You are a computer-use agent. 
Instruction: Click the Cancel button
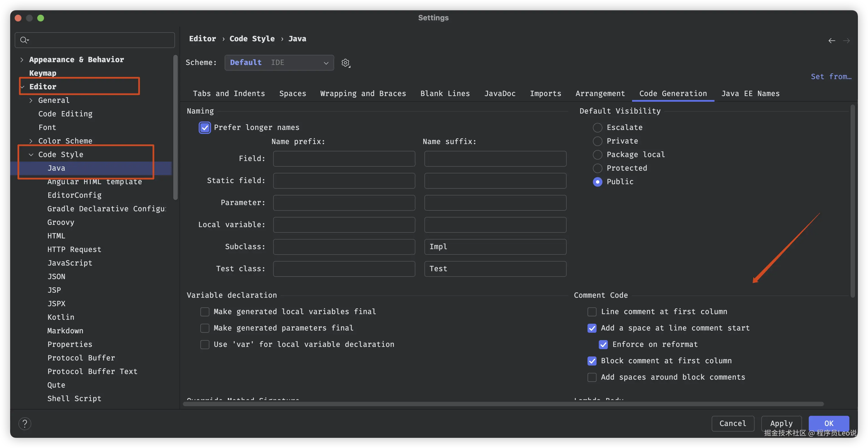click(733, 423)
